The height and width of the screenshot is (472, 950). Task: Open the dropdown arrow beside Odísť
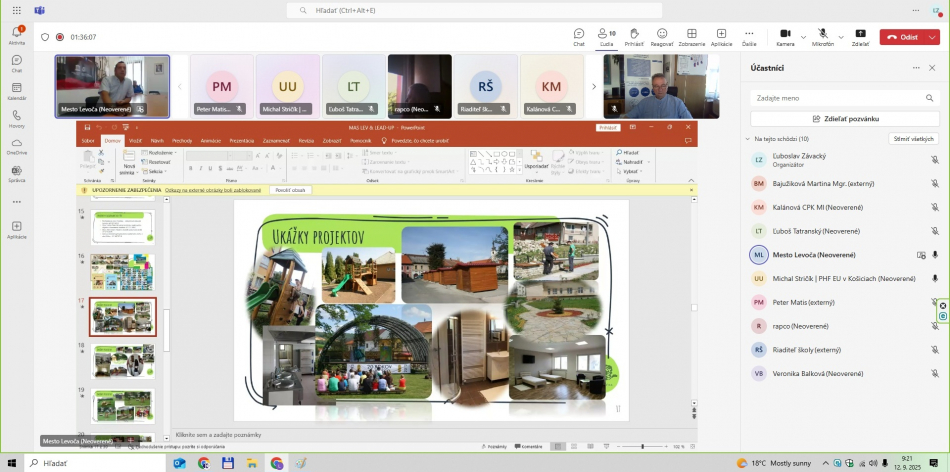(x=931, y=37)
